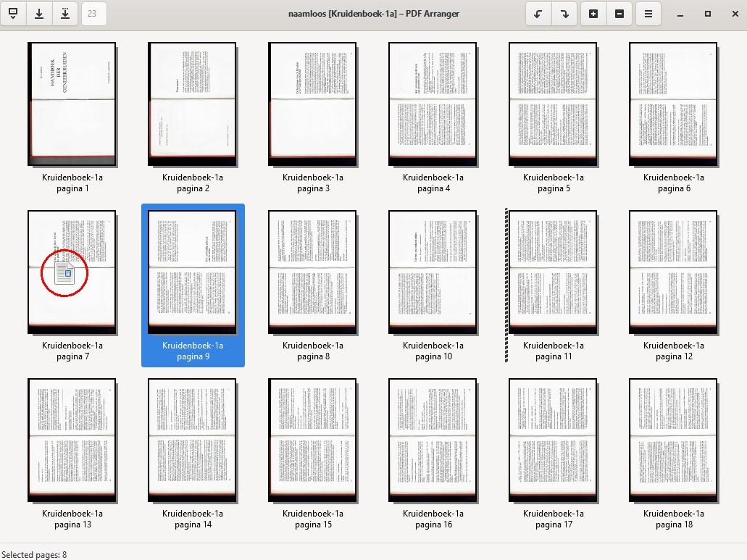Viewport: 747px width, 560px height.
Task: Rotate selected pages clockwise
Action: pos(564,14)
